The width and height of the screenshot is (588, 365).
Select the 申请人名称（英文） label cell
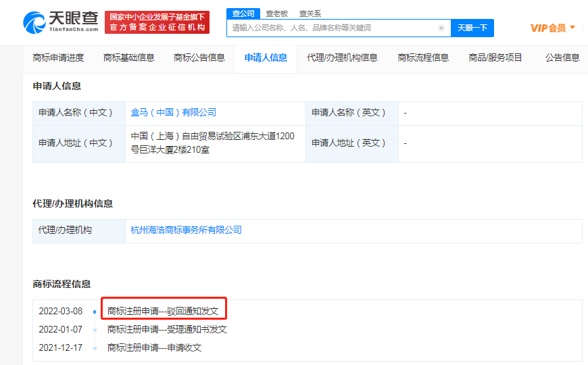click(x=352, y=114)
